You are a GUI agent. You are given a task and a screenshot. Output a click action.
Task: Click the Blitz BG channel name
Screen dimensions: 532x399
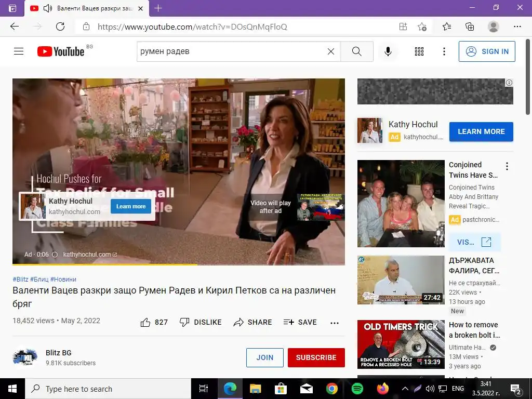tap(58, 353)
